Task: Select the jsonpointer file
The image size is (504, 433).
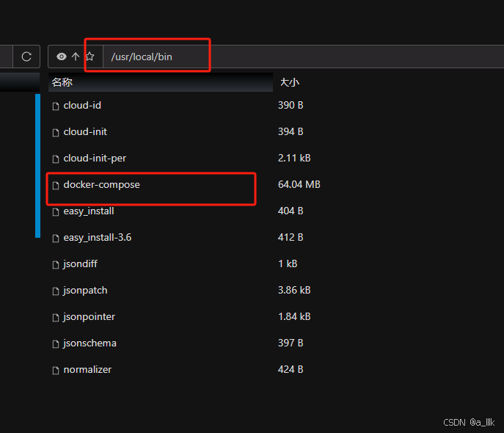Action: pos(89,316)
